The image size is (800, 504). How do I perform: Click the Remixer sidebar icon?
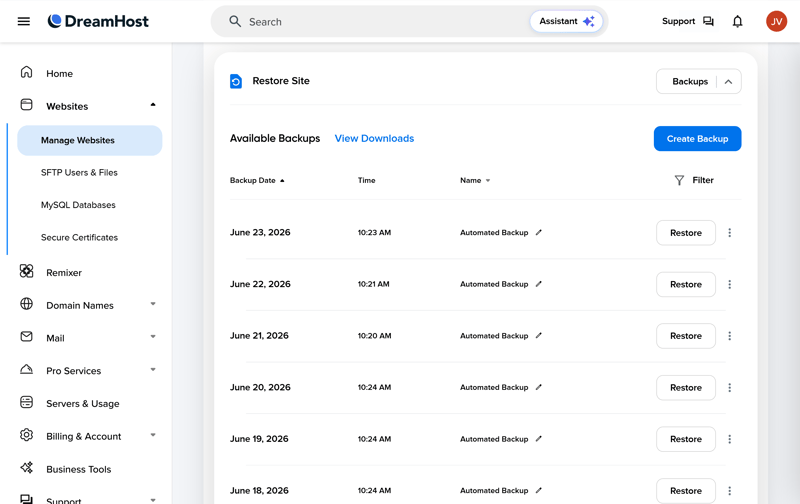[x=27, y=271]
